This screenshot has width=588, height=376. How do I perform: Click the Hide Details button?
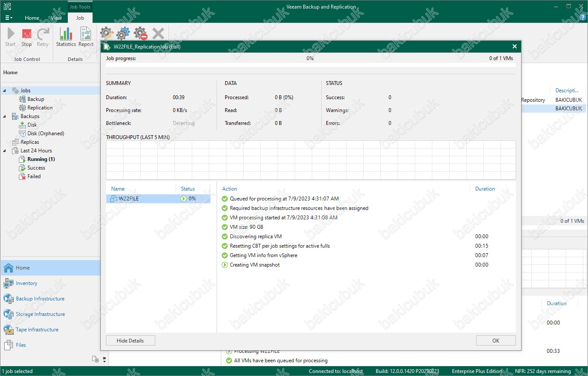(130, 340)
